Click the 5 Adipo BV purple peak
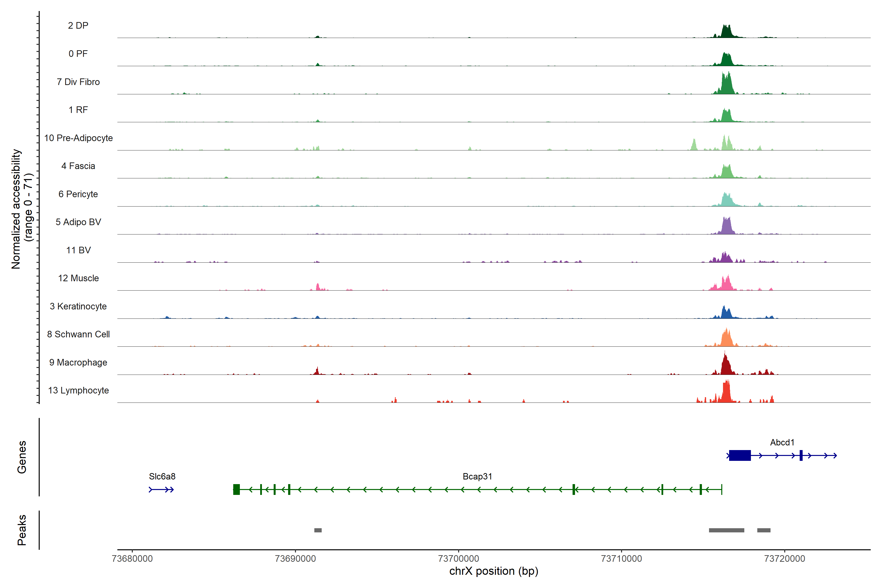The width and height of the screenshot is (882, 588). click(726, 226)
